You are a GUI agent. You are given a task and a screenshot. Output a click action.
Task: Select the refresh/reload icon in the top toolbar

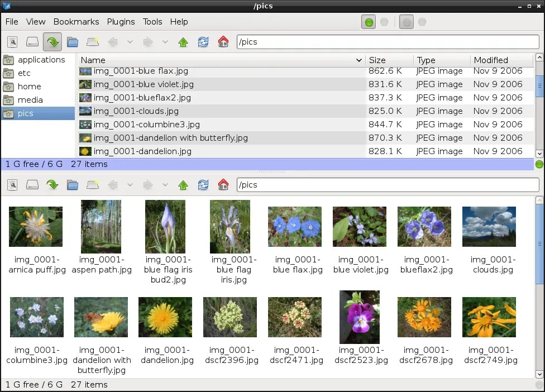[x=203, y=42]
